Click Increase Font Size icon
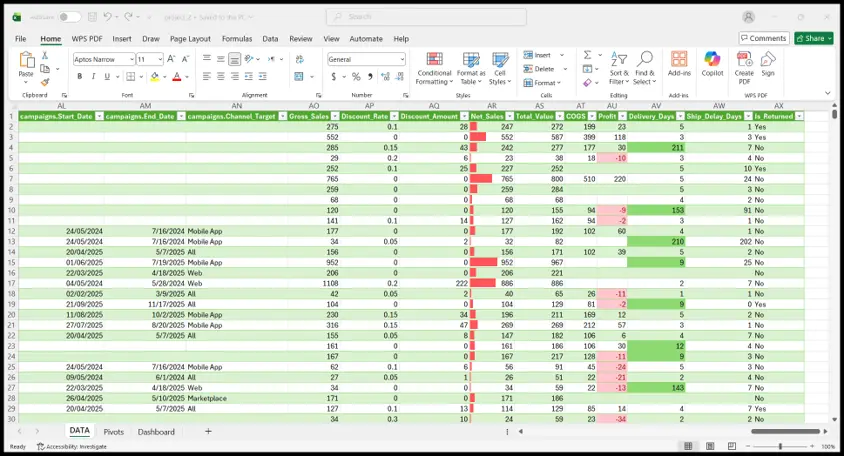The image size is (844, 456). pos(171,59)
